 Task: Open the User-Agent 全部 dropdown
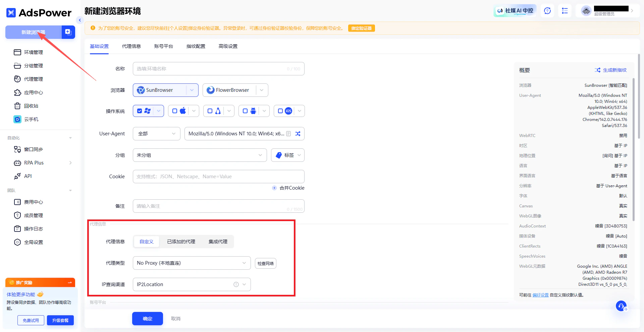point(157,134)
